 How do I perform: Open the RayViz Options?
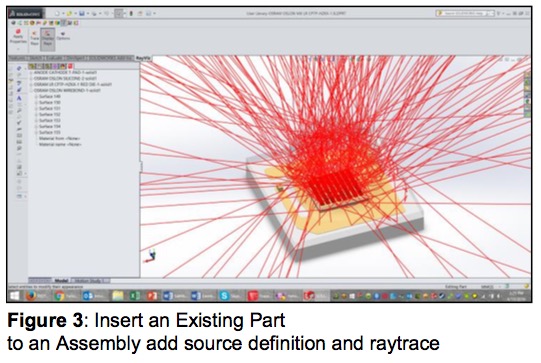point(63,36)
